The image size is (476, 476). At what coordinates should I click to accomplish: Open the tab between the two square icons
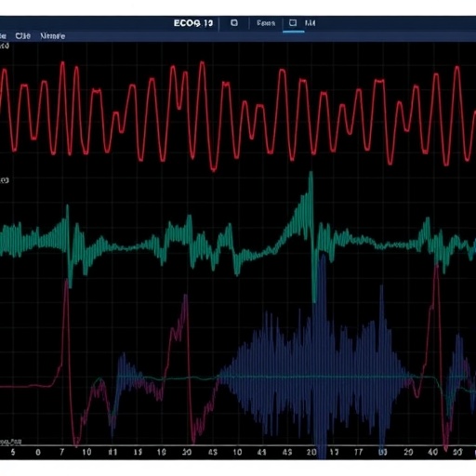[x=266, y=23]
